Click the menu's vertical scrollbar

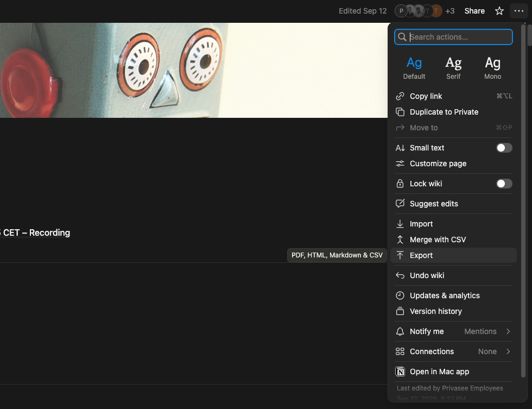523,201
